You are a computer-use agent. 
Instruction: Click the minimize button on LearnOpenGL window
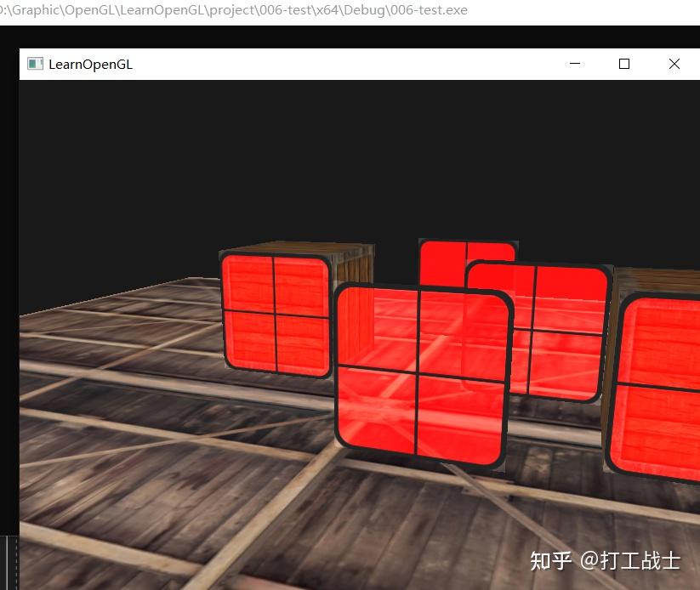pyautogui.click(x=575, y=64)
